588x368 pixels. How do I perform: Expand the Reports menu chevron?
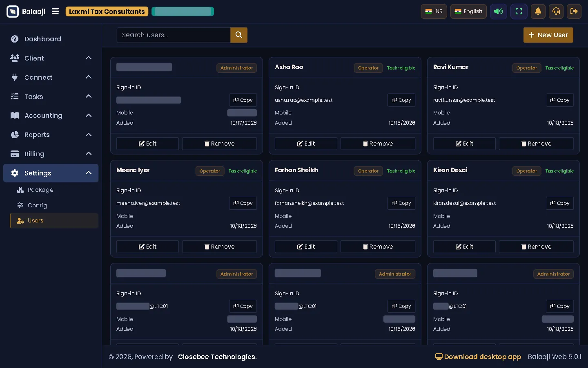click(89, 135)
